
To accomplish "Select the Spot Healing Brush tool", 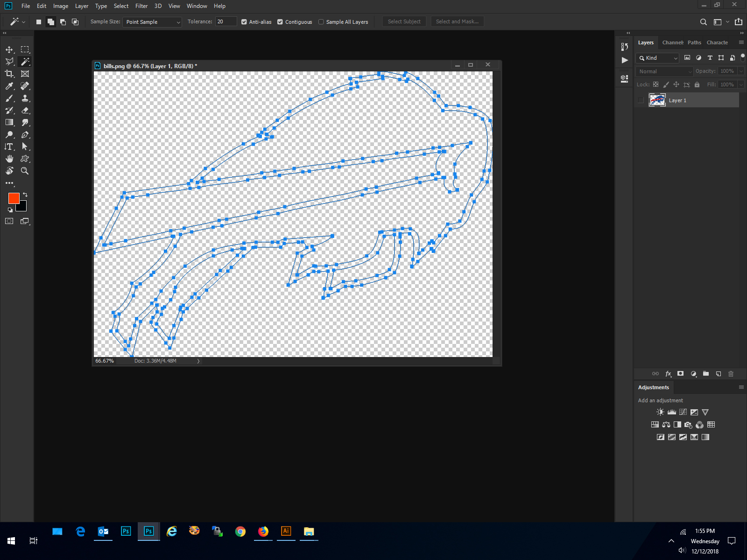I will point(25,86).
